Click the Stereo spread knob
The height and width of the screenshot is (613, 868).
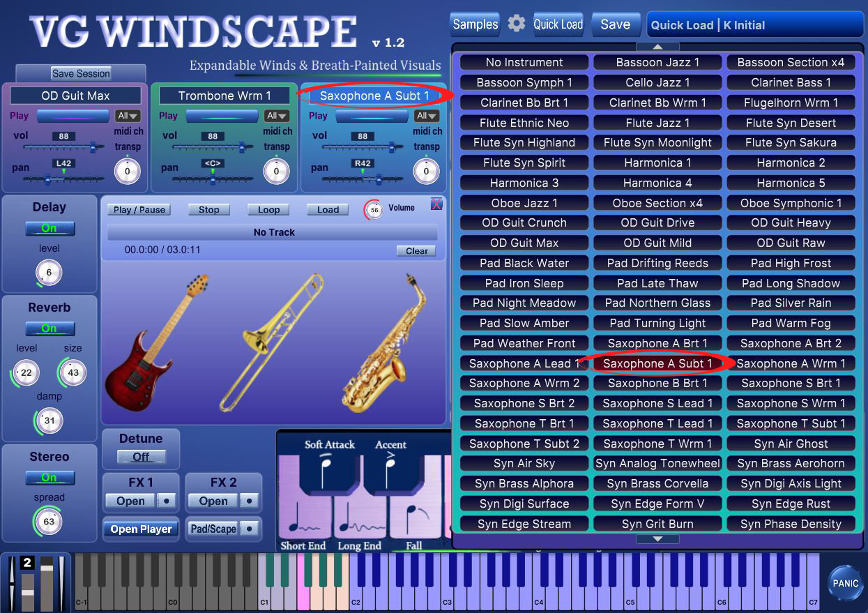point(49,521)
